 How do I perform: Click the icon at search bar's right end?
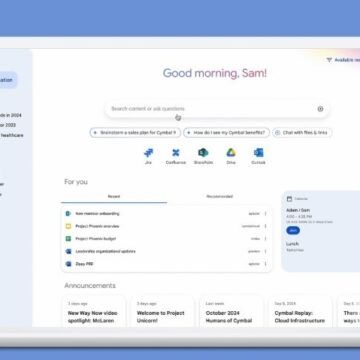pos(320,109)
